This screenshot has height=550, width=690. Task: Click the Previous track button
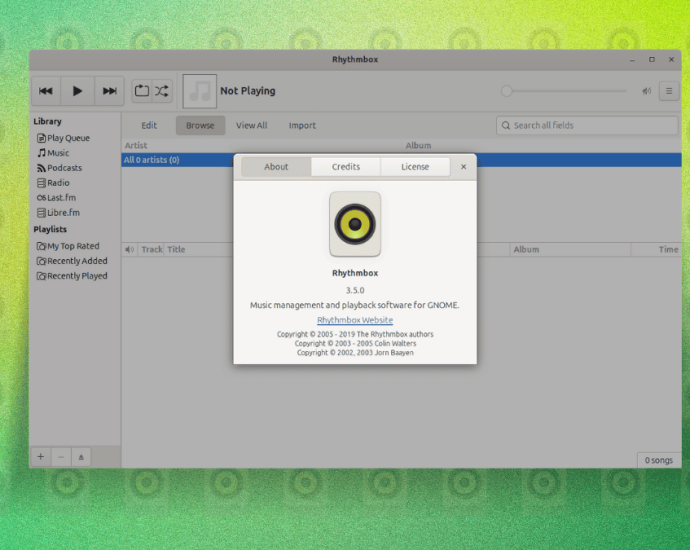point(46,91)
